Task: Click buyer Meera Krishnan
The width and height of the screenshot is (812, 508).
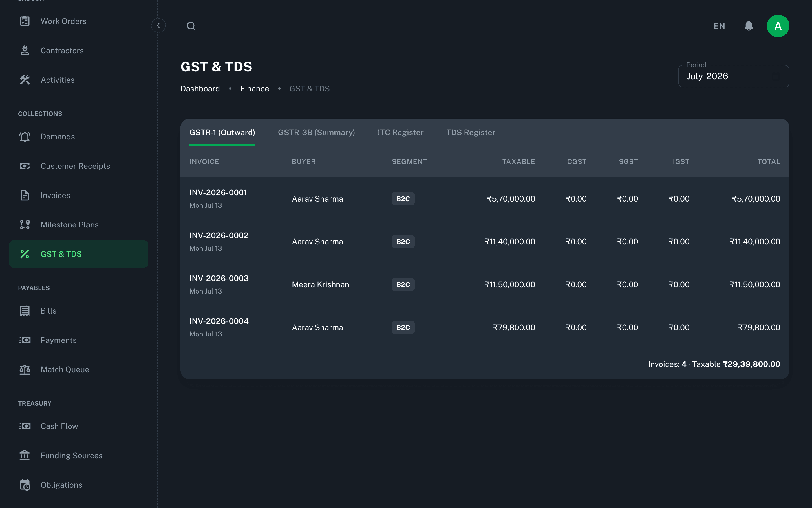Action: click(320, 284)
